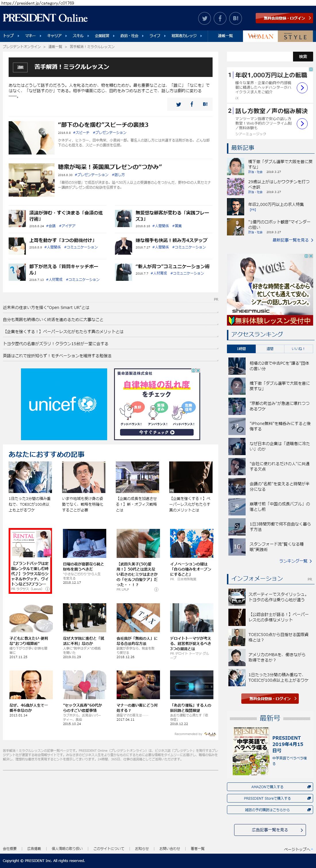Open the ランキング一覧 link
This screenshot has width=316, height=868.
pos(295,561)
